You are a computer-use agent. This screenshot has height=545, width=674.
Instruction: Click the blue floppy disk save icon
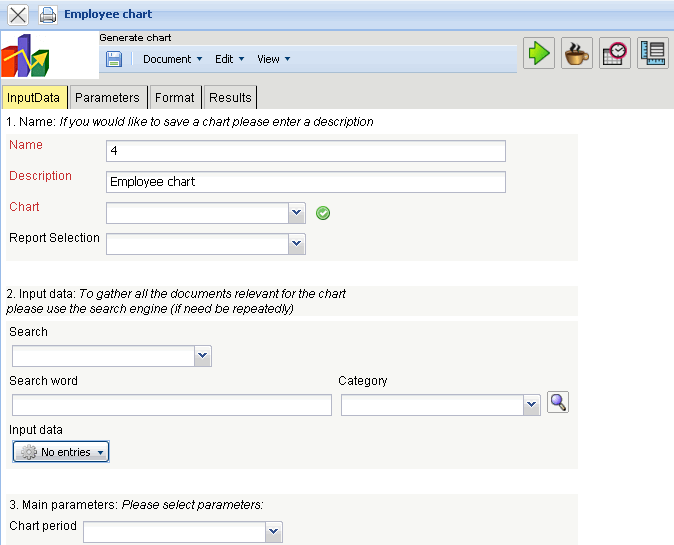click(x=114, y=59)
